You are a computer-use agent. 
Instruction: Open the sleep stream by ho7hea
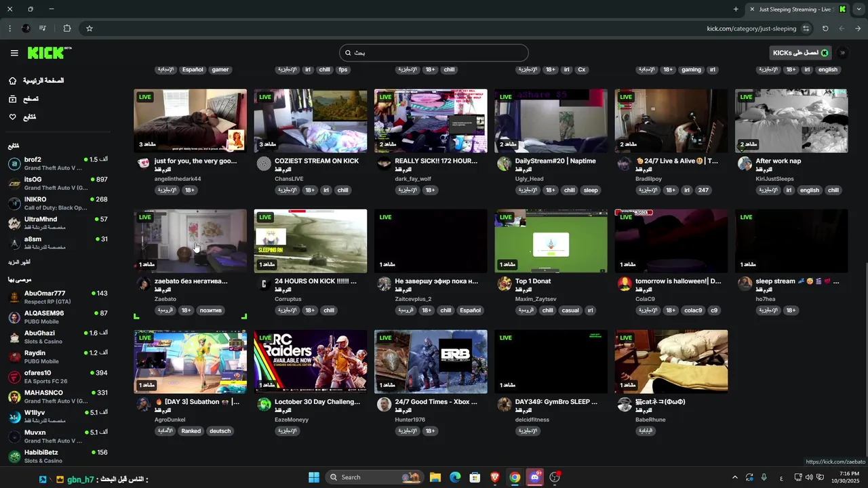[791, 241]
